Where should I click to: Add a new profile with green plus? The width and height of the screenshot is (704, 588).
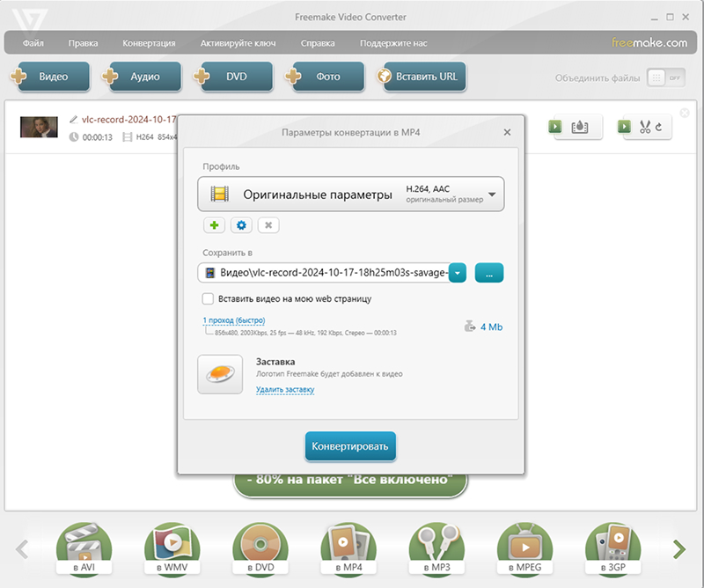(214, 225)
